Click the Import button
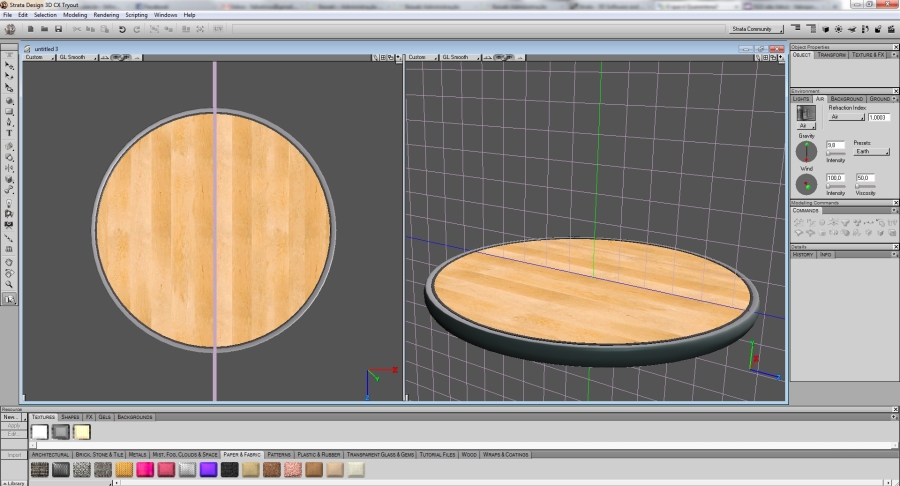This screenshot has height=486, width=900. (x=14, y=454)
